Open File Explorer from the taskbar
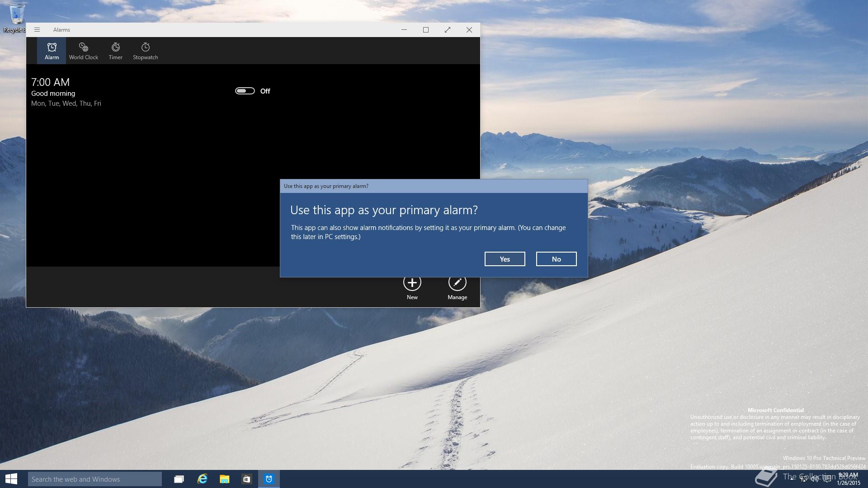The width and height of the screenshot is (868, 488). [x=224, y=479]
